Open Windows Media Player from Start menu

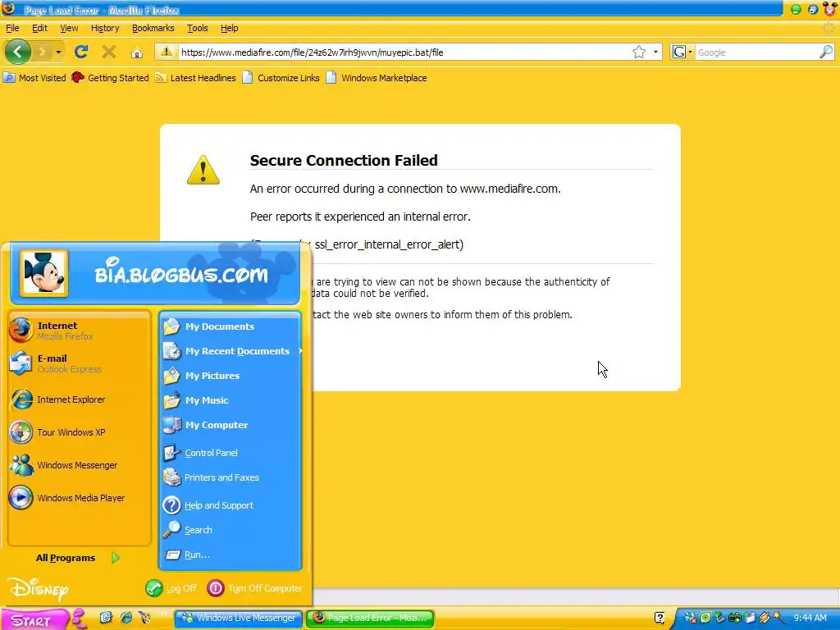pos(79,498)
